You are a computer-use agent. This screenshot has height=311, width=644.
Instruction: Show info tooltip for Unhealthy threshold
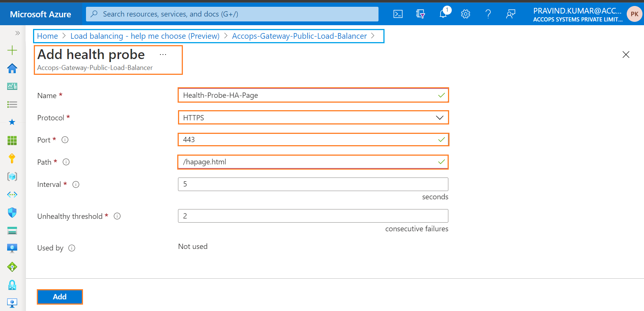point(117,216)
